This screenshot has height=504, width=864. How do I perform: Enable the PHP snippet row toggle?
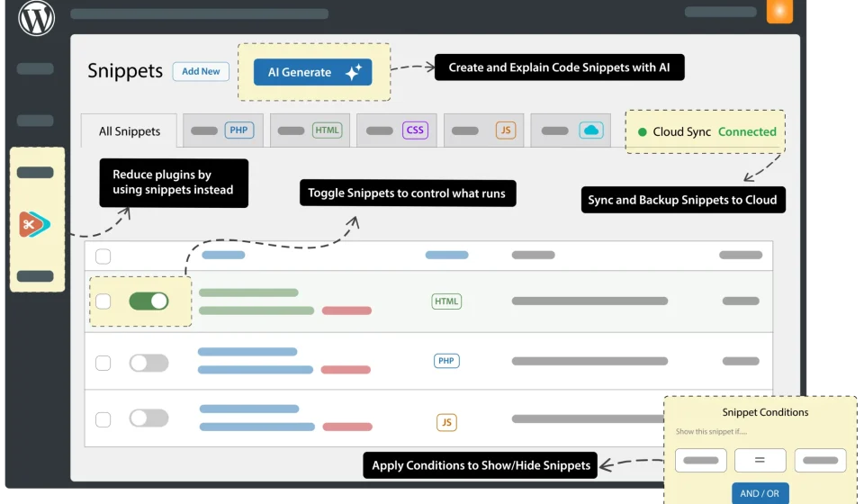[x=148, y=363]
